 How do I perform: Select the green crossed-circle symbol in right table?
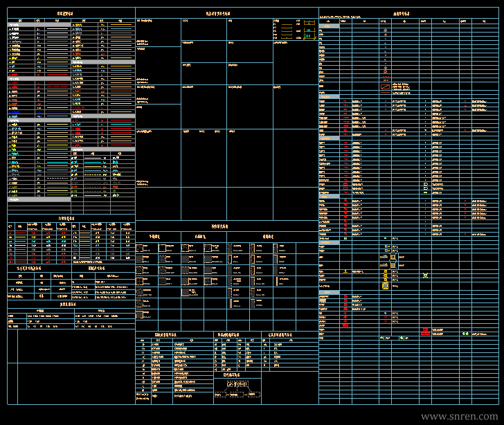426,276
